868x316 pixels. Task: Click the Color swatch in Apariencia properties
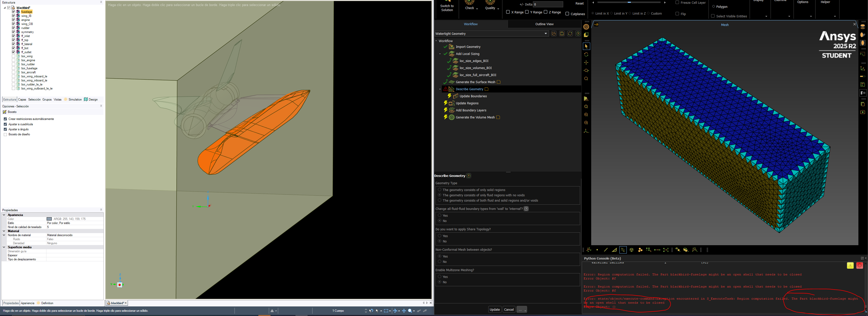click(x=49, y=219)
